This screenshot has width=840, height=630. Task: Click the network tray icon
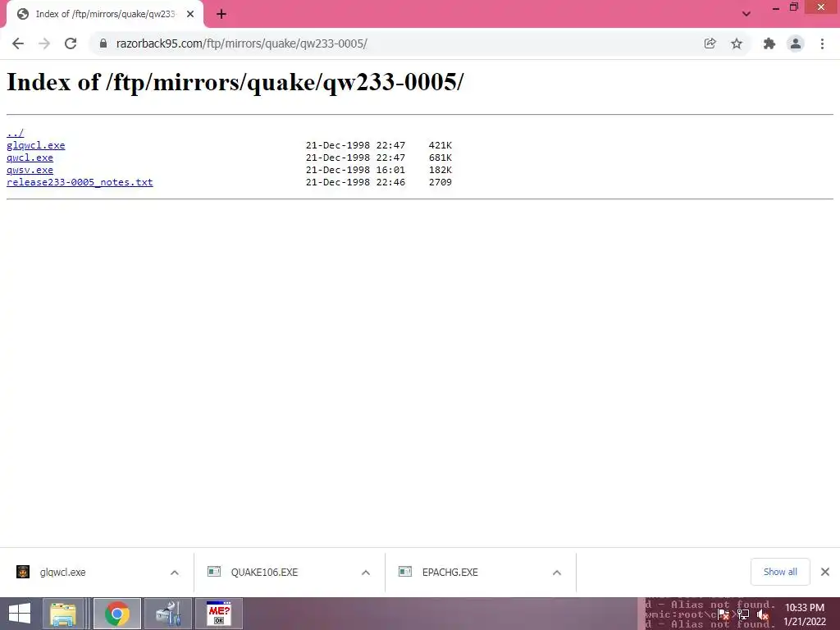tap(743, 614)
